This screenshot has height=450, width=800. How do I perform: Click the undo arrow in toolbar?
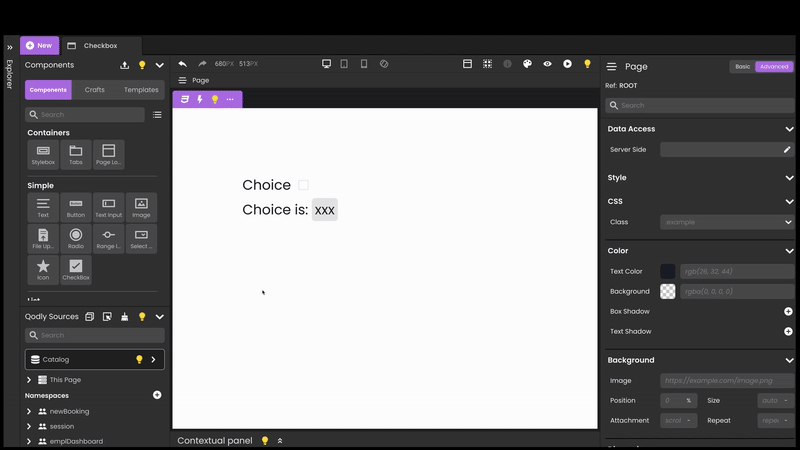(x=182, y=64)
